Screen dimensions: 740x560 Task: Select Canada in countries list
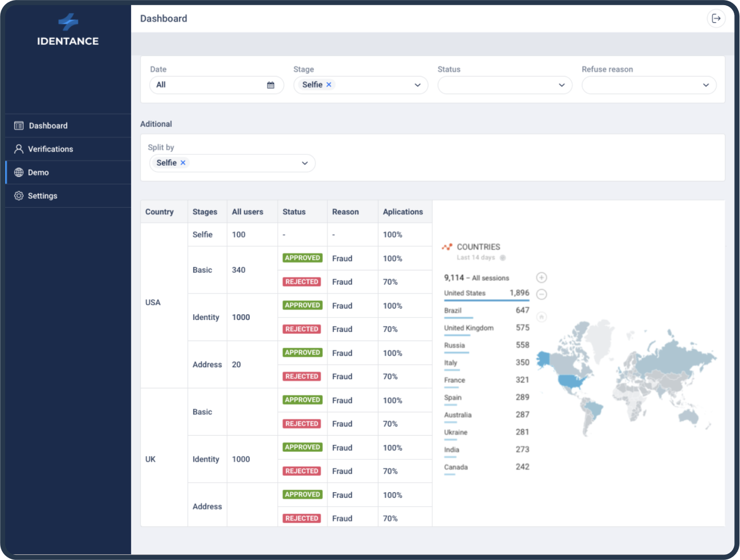(456, 467)
